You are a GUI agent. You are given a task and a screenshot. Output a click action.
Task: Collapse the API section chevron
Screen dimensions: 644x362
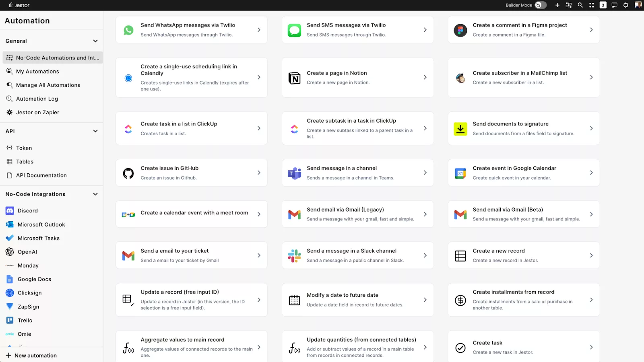pos(95,131)
